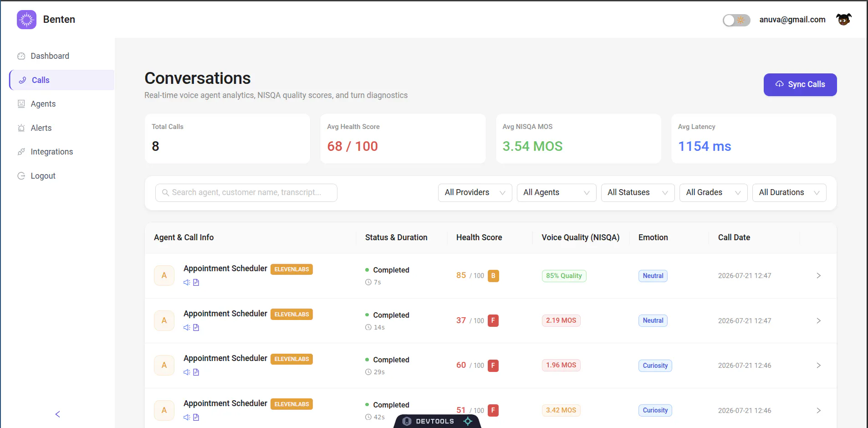Click the 2.19 MOS badge
Image resolution: width=868 pixels, height=428 pixels.
pos(561,320)
